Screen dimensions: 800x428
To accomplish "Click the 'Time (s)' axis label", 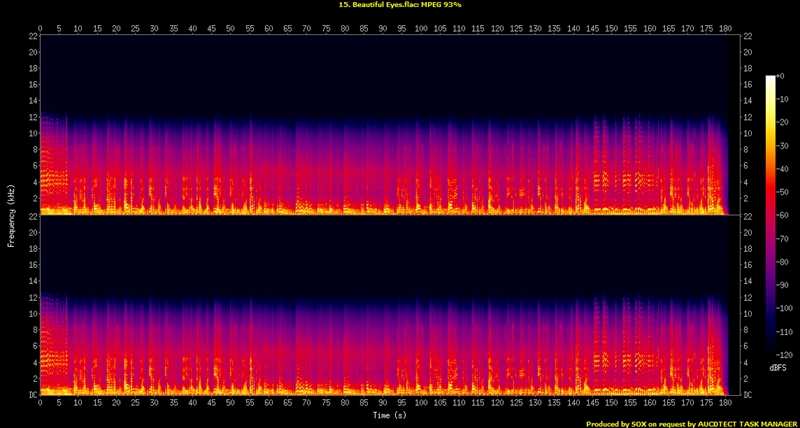I will 388,414.
